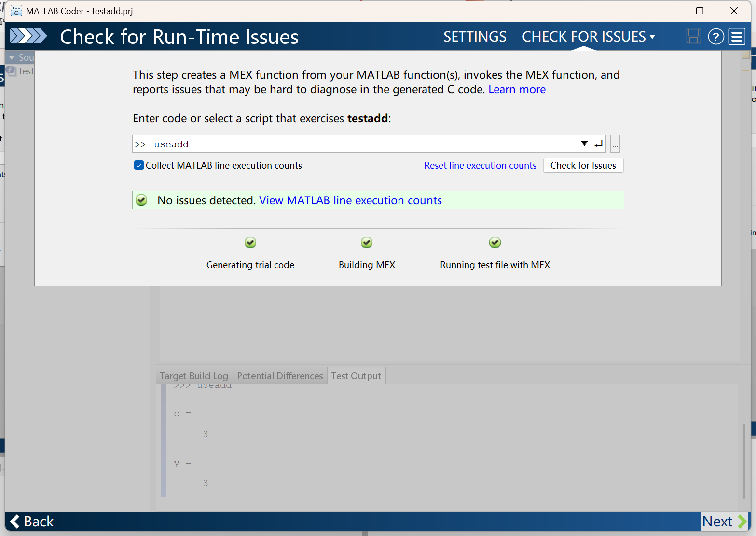Proceed with the Next button
This screenshot has width=756, height=536.
click(725, 522)
